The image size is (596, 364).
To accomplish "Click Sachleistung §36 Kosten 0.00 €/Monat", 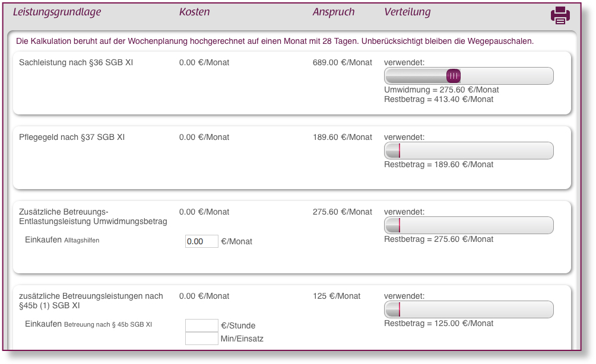I will coord(204,63).
